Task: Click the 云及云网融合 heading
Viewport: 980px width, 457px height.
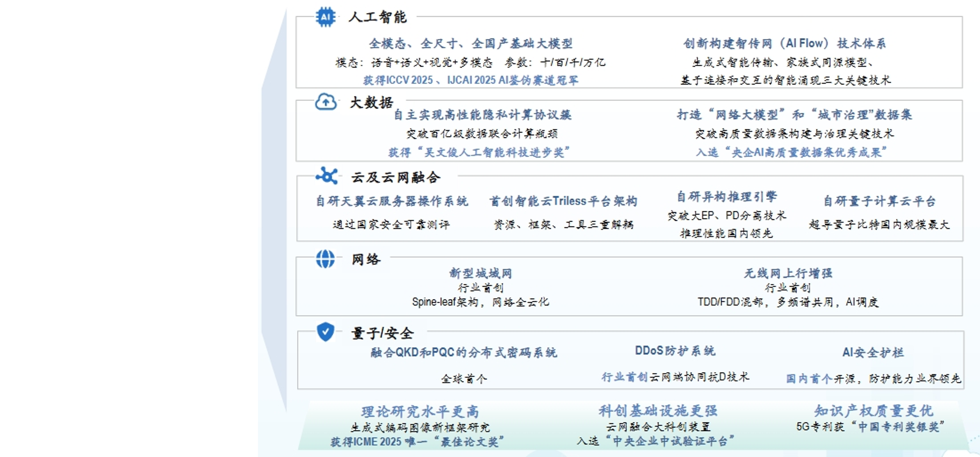Action: (396, 177)
